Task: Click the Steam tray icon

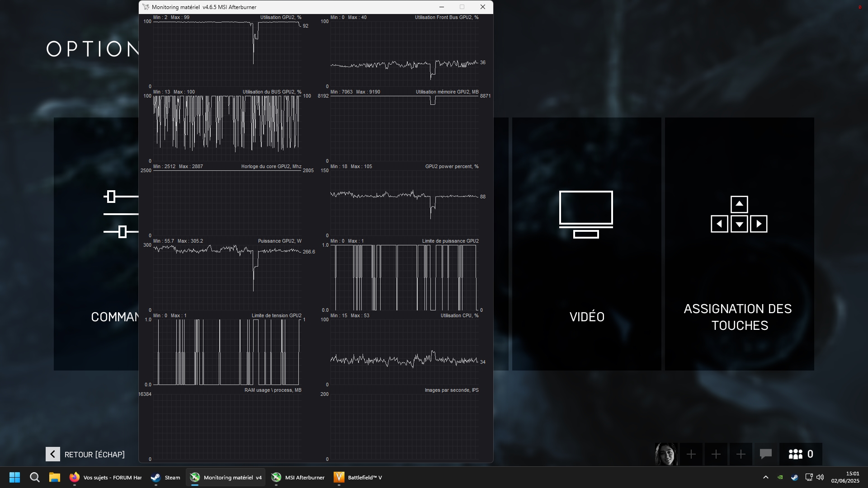Action: [794, 477]
